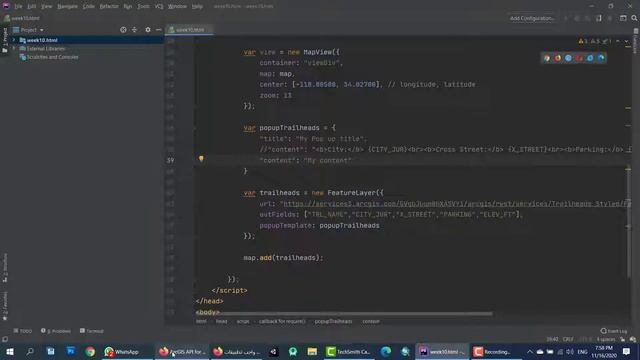Screen dimensions: 640x360
Task: Click the script breadcrumb
Action: tap(243, 321)
